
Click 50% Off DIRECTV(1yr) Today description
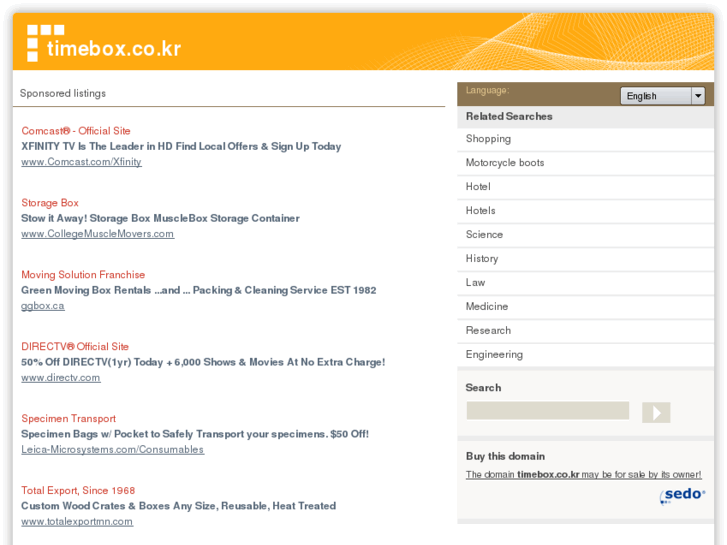pyautogui.click(x=203, y=362)
